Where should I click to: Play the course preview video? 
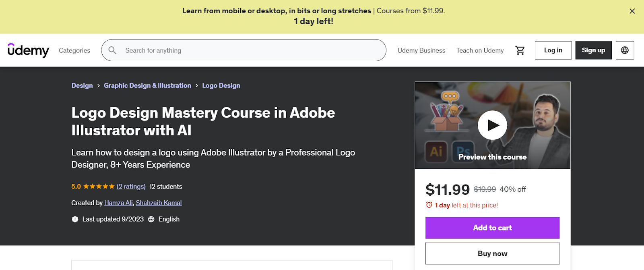coord(492,125)
